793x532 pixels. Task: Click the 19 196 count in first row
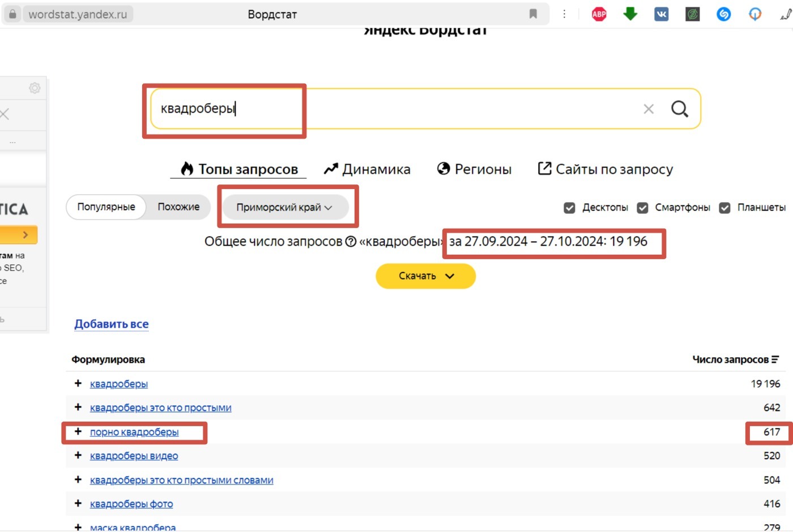(x=765, y=384)
